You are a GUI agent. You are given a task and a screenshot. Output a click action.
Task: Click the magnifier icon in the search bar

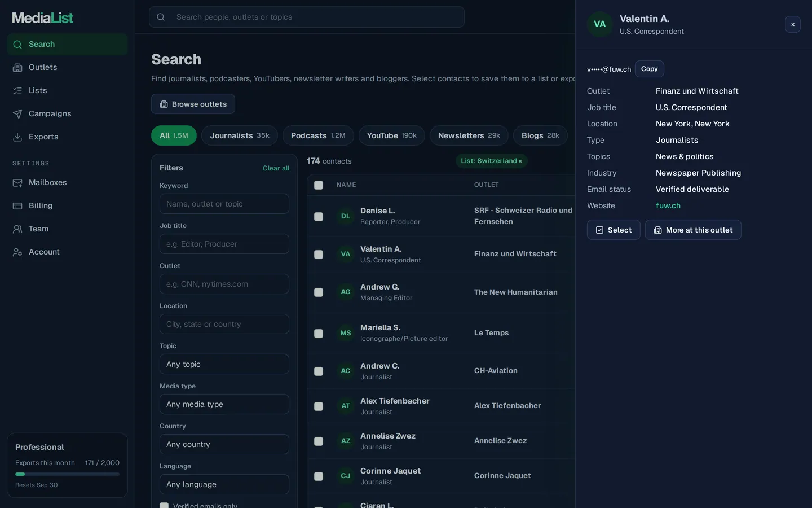point(161,17)
